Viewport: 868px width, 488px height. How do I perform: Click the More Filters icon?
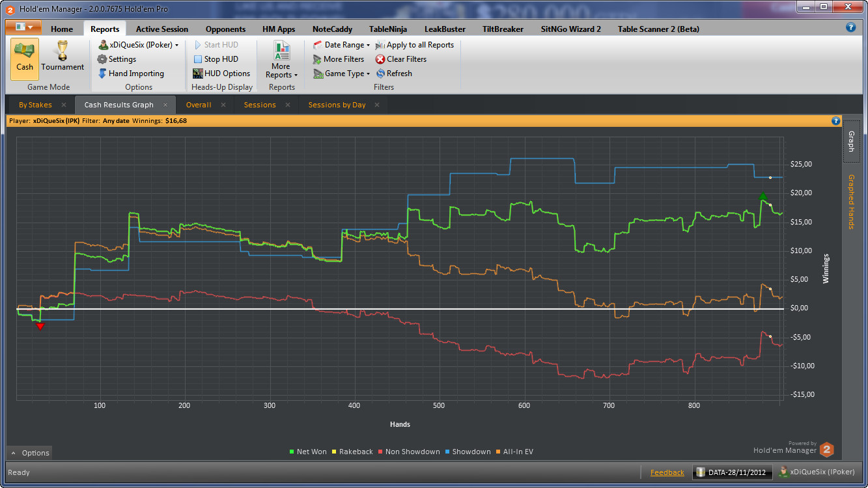click(318, 59)
